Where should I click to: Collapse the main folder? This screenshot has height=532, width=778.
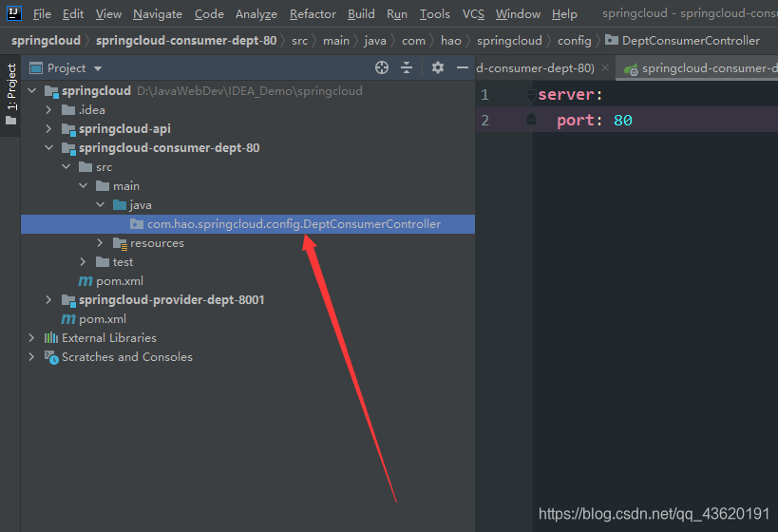pos(83,185)
